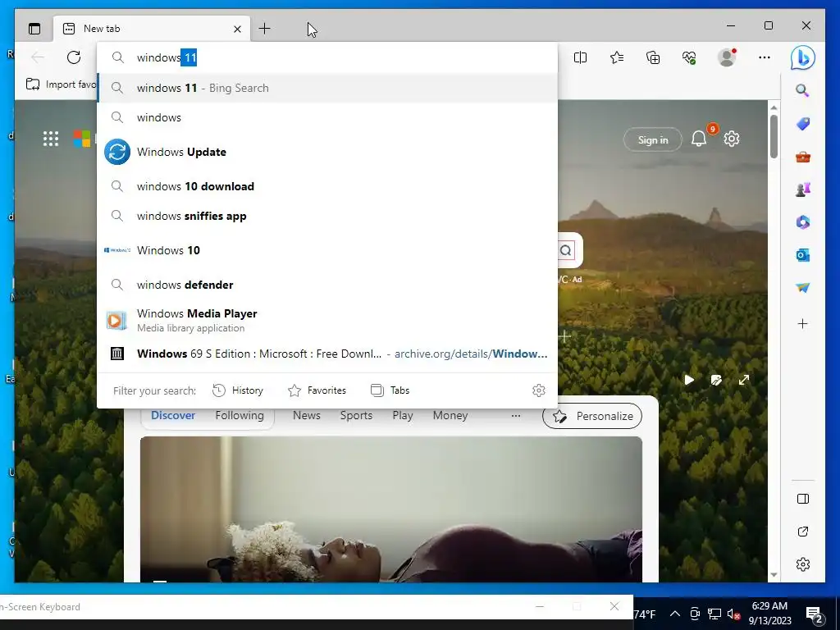Open the notification center icon
The height and width of the screenshot is (630, 840).
815,614
